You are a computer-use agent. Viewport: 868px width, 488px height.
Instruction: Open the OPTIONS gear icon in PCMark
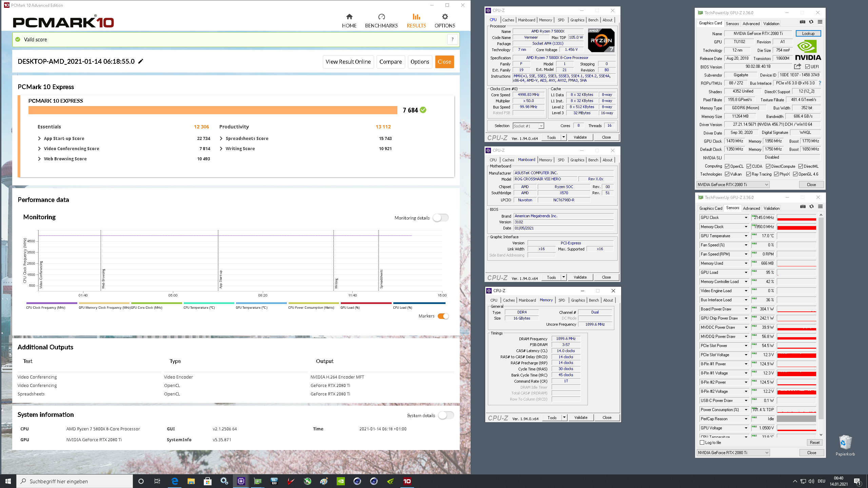445,17
